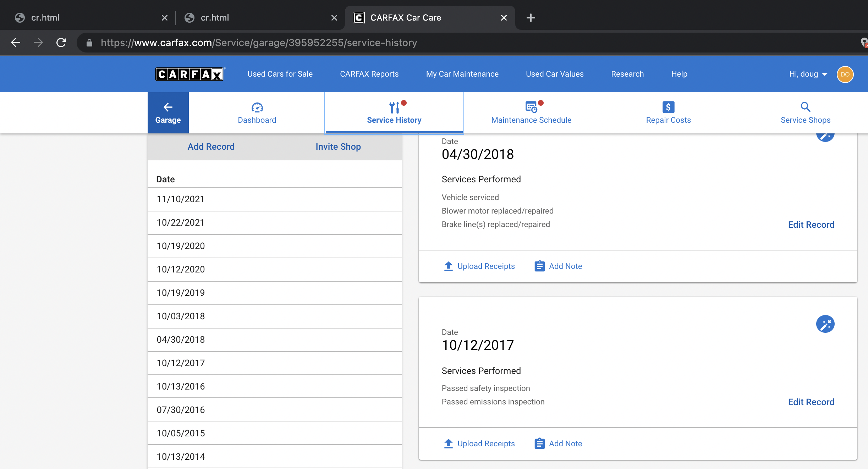868x469 pixels.
Task: Open a new browser tab
Action: 531,18
